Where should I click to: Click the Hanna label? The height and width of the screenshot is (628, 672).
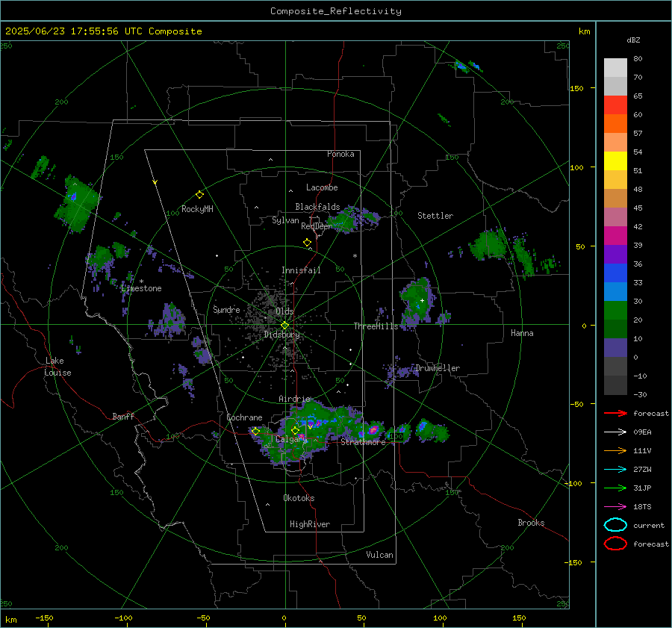(x=522, y=333)
